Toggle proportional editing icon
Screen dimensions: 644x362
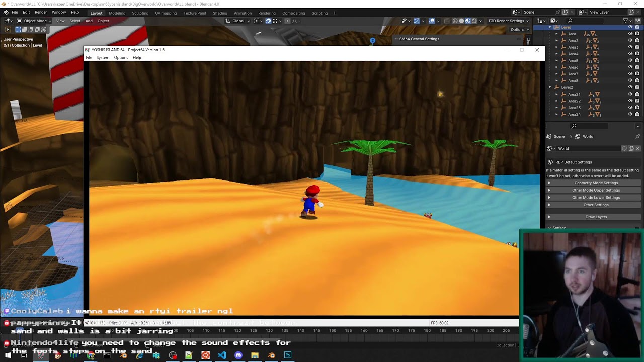(287, 21)
